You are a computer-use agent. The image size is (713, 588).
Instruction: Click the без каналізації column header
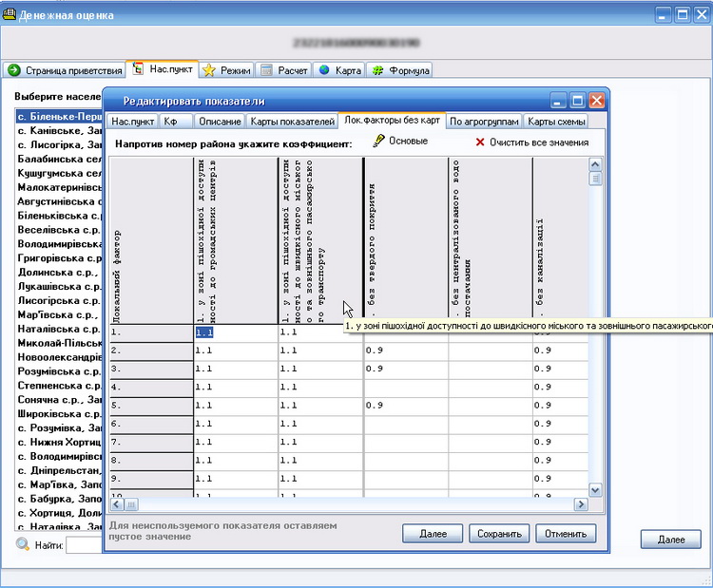click(x=560, y=240)
